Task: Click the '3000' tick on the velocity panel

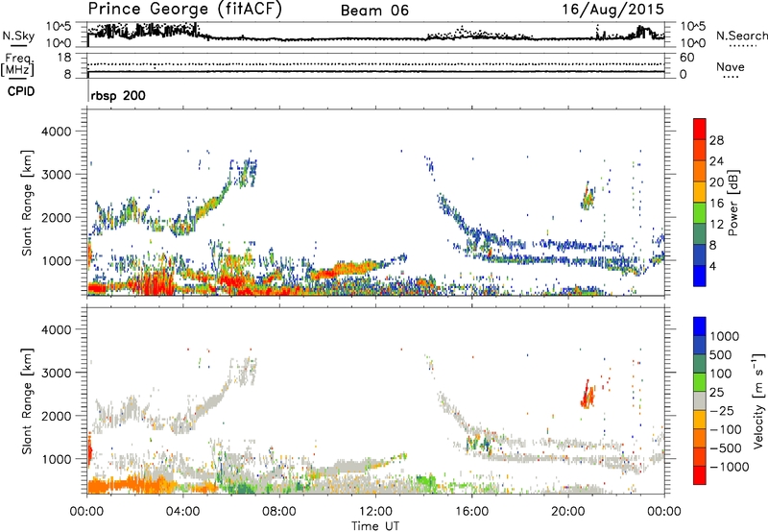Action: point(56,373)
